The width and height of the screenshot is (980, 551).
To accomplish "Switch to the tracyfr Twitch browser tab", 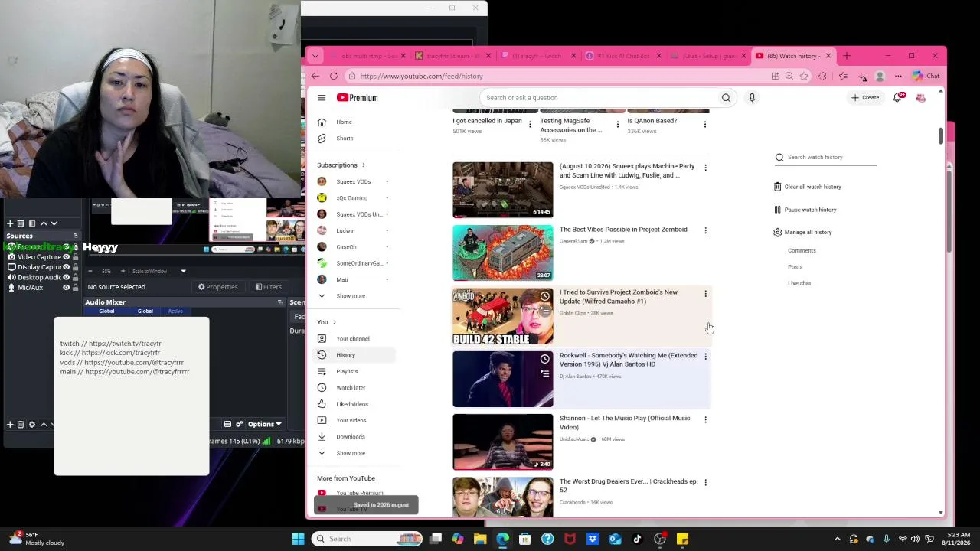I will (x=537, y=56).
